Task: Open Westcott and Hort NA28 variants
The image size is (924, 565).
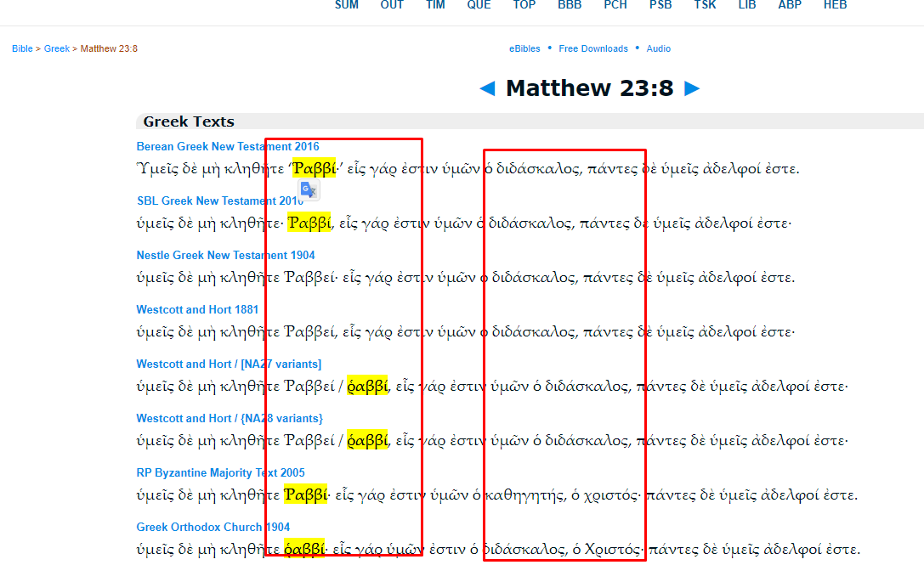Action: [230, 418]
